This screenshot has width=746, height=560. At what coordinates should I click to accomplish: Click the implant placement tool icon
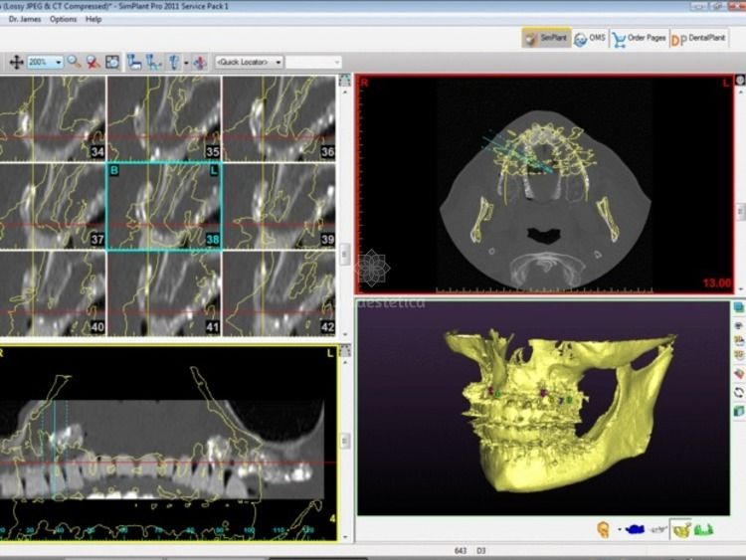point(176,62)
